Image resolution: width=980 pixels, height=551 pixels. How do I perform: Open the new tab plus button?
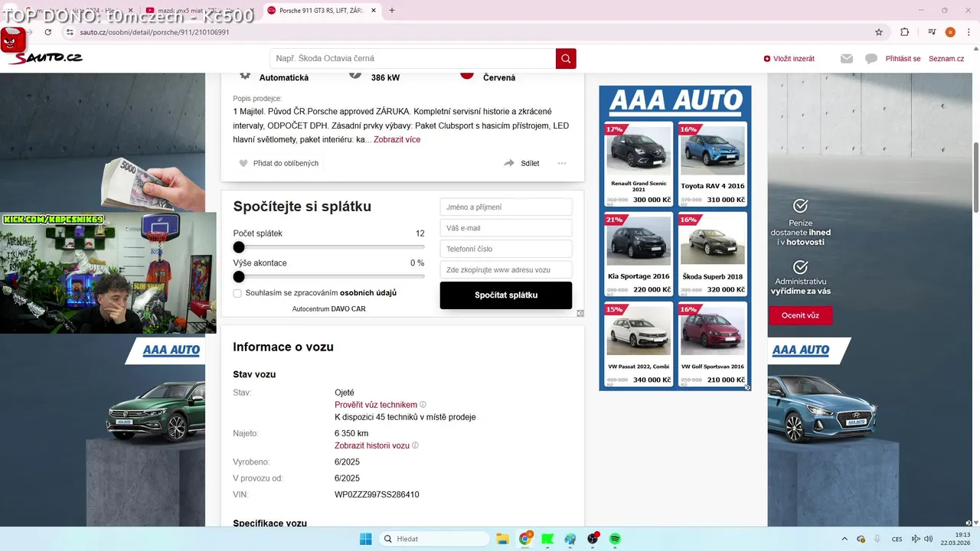pos(392,11)
